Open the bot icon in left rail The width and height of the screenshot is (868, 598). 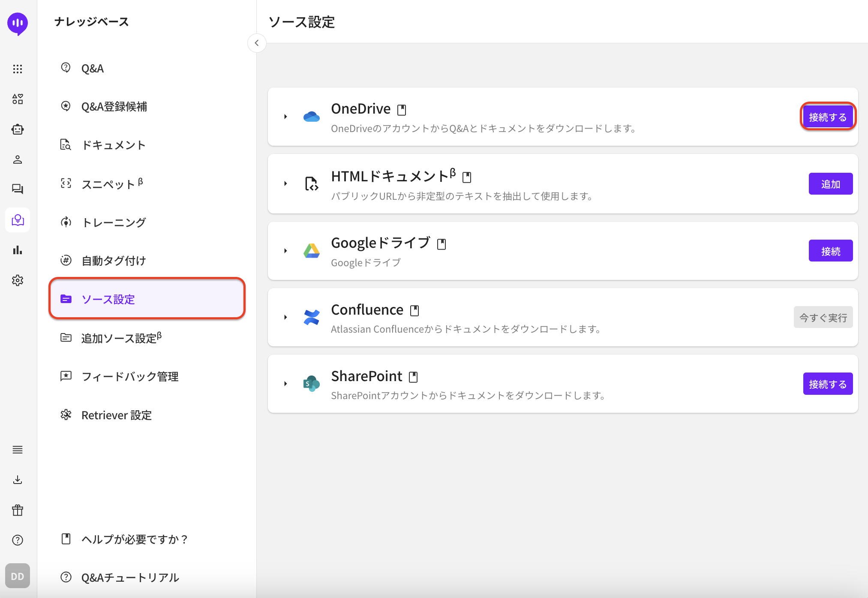pos(18,129)
